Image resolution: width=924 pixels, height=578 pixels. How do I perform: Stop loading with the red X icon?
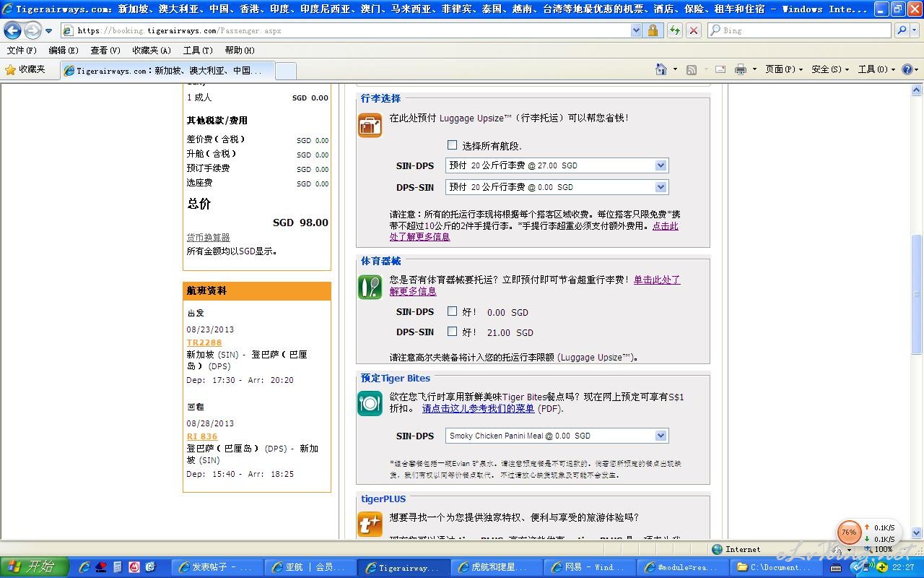coord(694,30)
